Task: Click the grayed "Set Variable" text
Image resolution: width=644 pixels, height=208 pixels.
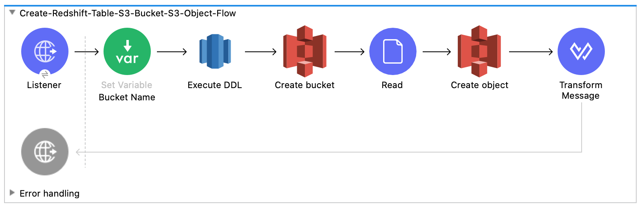Action: click(127, 85)
